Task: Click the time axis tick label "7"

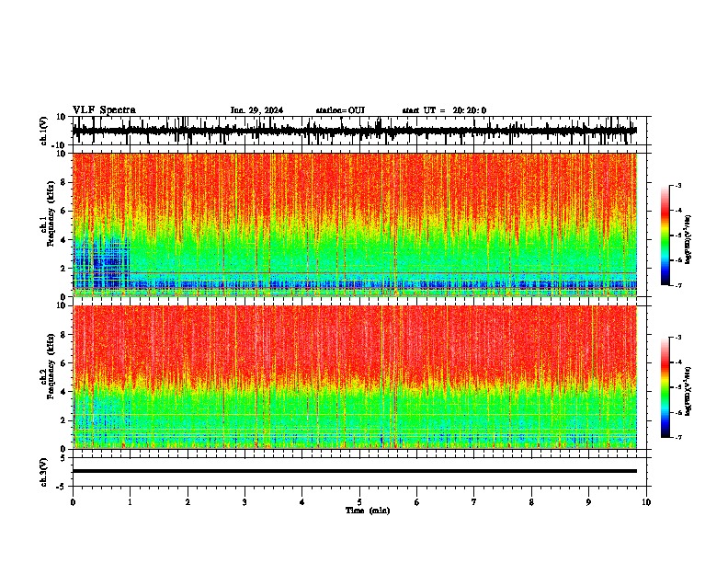Action: tap(474, 502)
